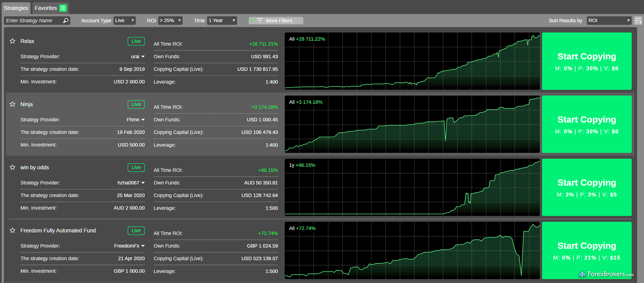Expand strategy provider urai menu
This screenshot has width=644, height=283.
coord(143,57)
